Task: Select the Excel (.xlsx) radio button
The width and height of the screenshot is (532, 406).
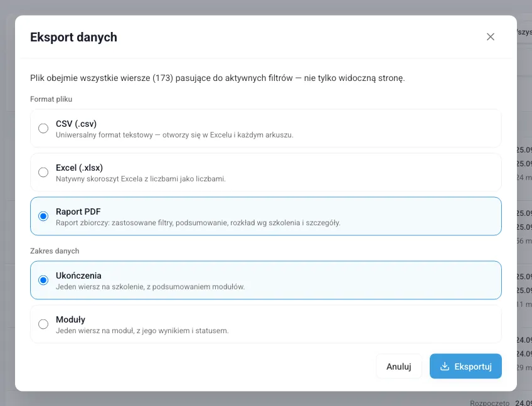Action: click(x=43, y=172)
